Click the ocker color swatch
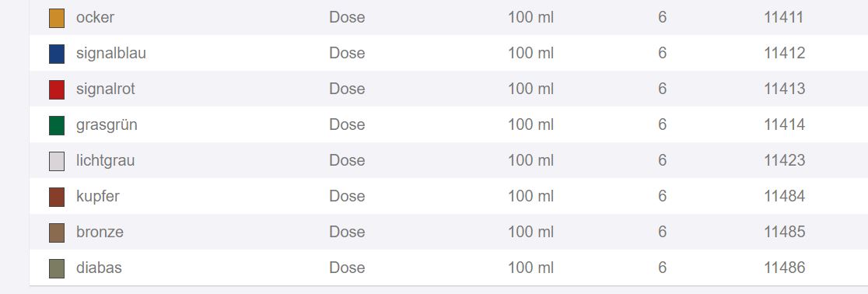This screenshot has width=868, height=294. [57, 18]
